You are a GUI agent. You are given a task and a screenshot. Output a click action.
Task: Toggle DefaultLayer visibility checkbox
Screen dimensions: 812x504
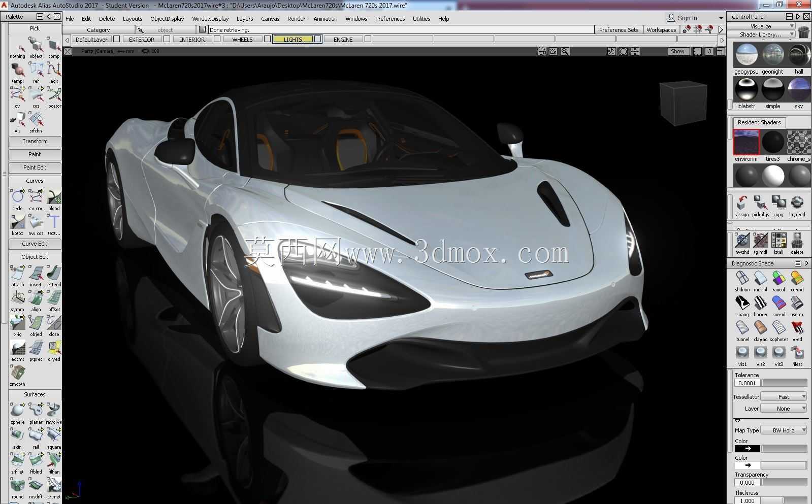(116, 39)
